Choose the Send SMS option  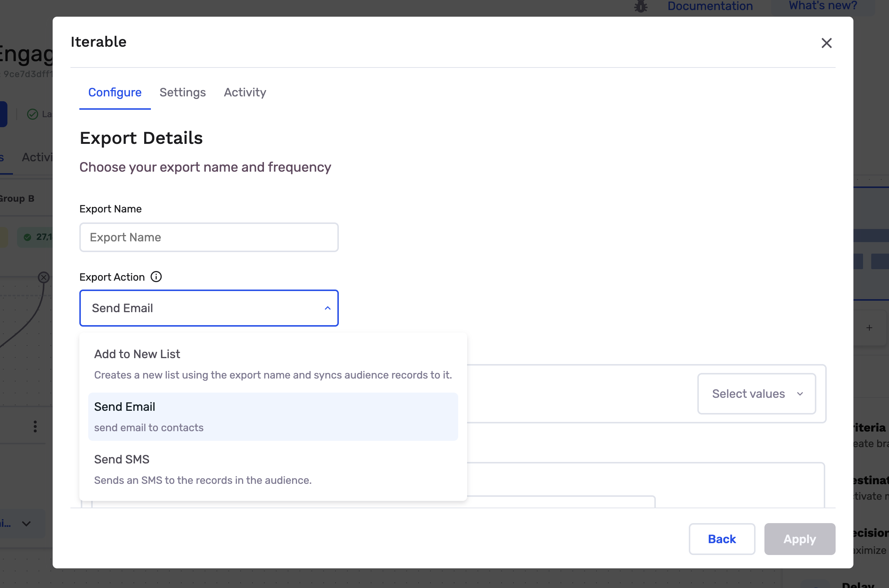[x=273, y=469]
